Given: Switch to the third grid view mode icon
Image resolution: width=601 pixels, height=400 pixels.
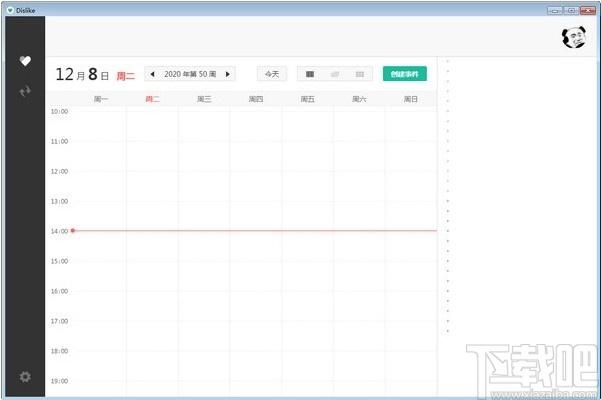Looking at the screenshot, I should click(x=360, y=74).
